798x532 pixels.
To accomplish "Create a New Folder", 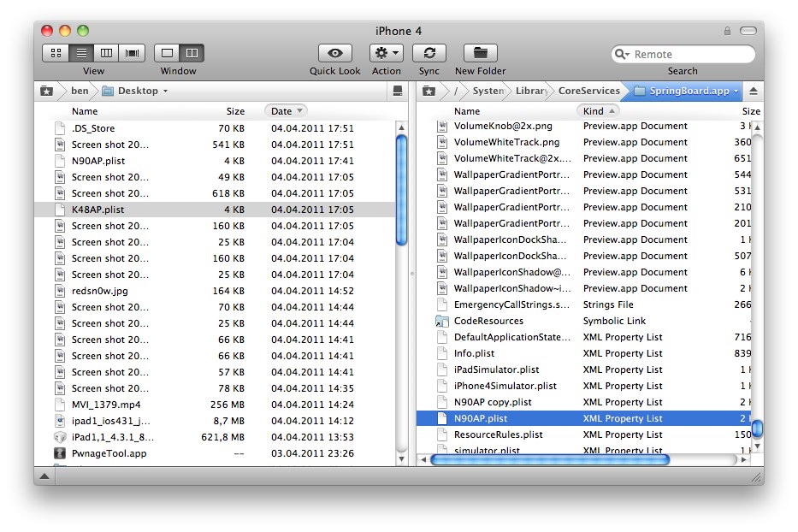I will point(481,53).
